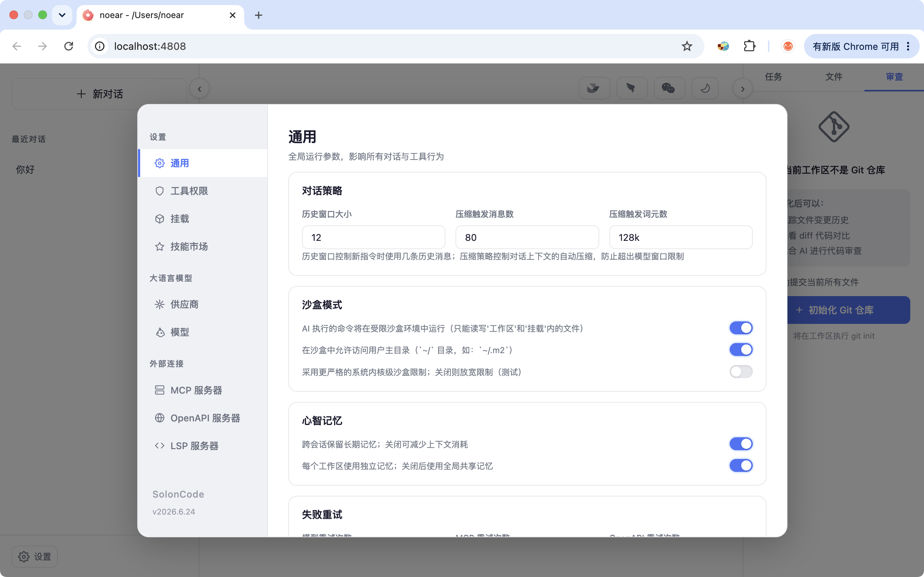This screenshot has height=577, width=924.
Task: Click the 新对话 button
Action: point(100,94)
